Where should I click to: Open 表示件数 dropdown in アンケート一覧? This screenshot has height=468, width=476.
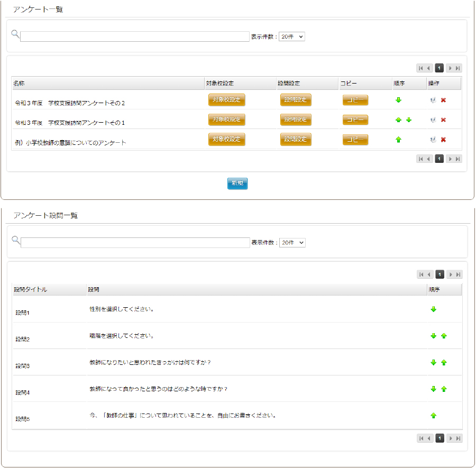pos(292,37)
